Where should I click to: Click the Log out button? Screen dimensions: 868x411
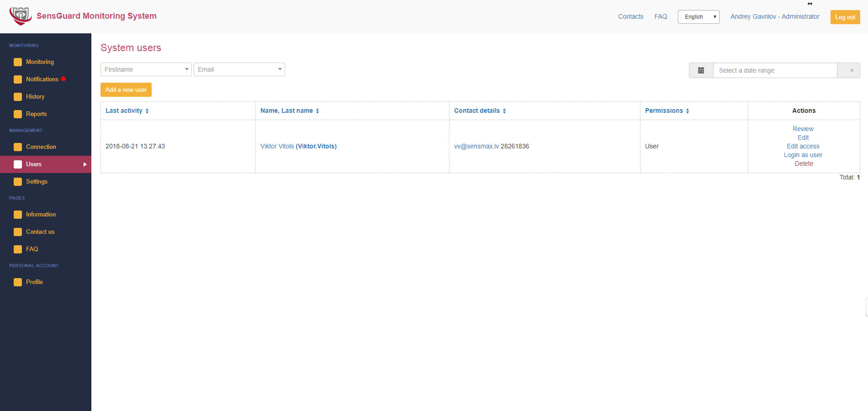(845, 17)
